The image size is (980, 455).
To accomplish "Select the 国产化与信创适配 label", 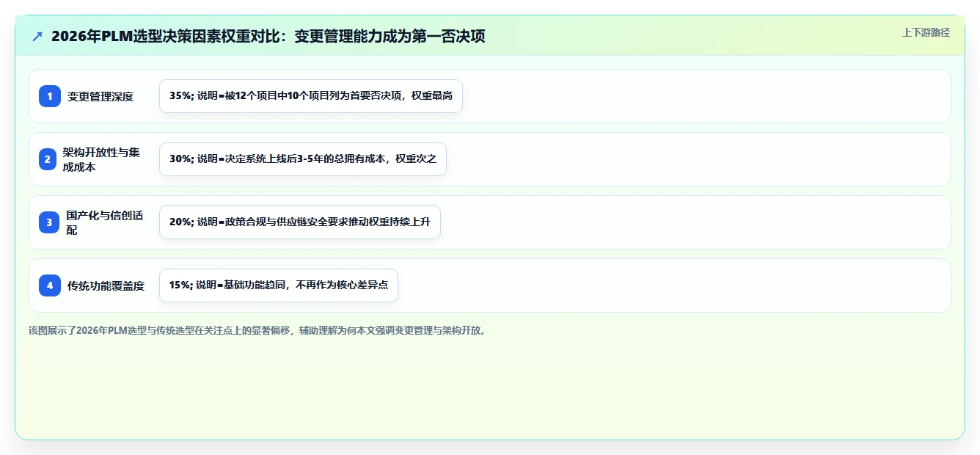I will coord(105,222).
